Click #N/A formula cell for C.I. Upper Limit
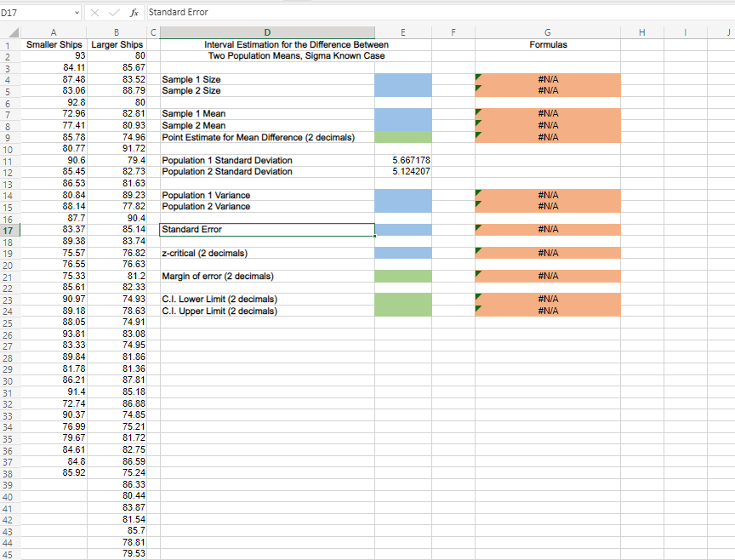Screen dimensions: 735x560 (548, 311)
